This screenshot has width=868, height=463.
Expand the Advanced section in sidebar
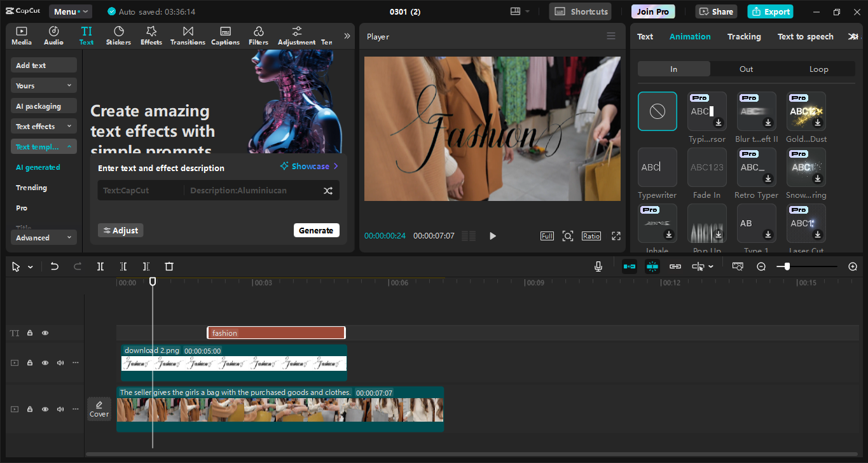tap(43, 237)
